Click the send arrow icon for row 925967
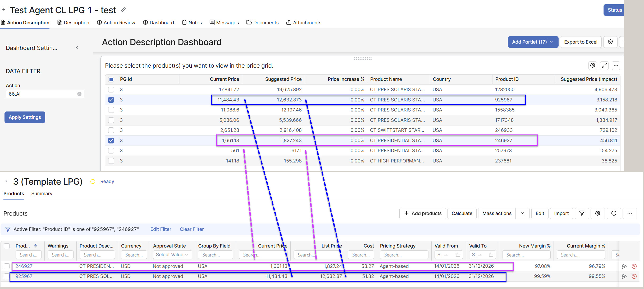 (624, 276)
